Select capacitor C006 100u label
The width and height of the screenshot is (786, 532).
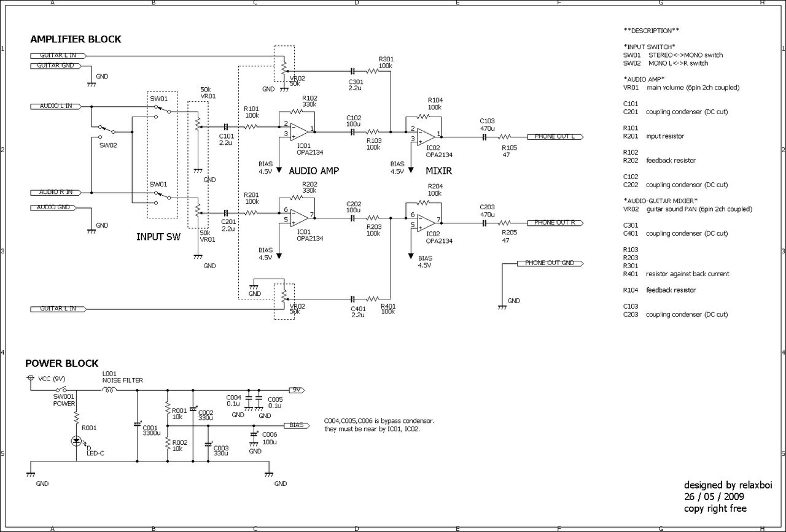tap(270, 438)
